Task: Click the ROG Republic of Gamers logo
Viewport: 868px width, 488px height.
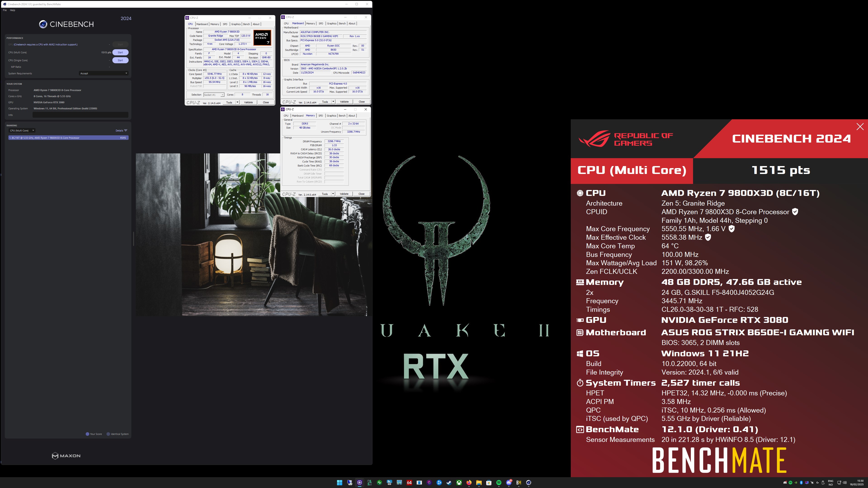Action: (626, 139)
